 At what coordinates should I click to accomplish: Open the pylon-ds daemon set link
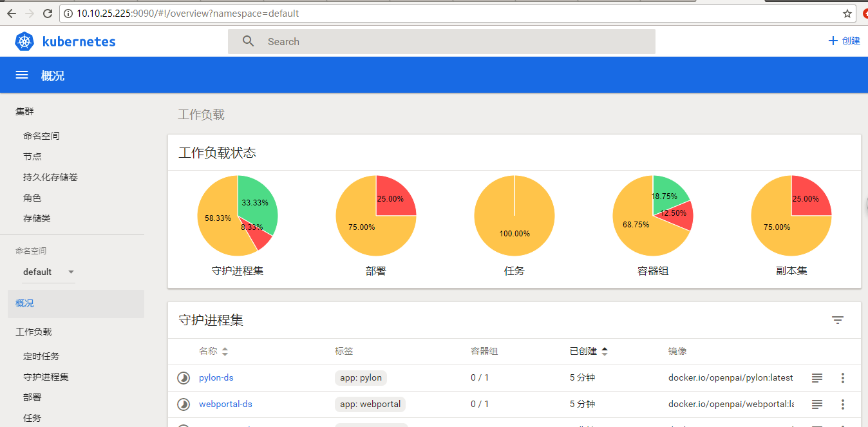tap(216, 378)
